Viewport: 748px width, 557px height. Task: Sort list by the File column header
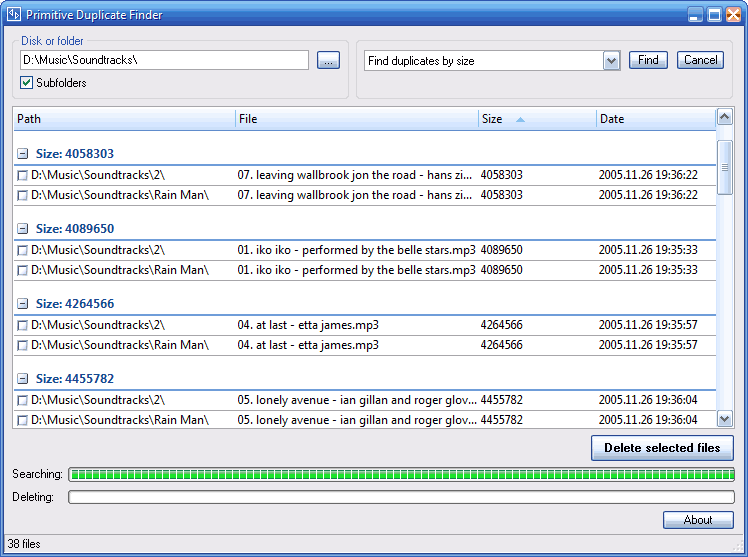point(356,119)
